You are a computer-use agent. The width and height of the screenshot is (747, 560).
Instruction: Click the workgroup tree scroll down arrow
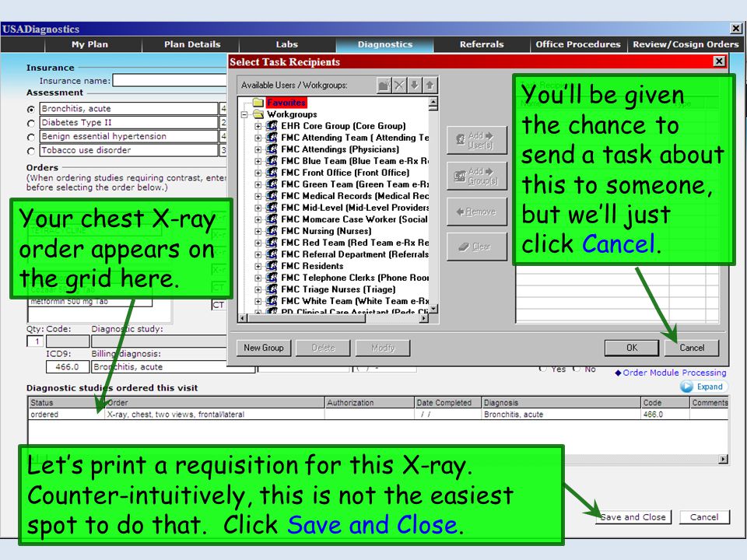point(433,309)
